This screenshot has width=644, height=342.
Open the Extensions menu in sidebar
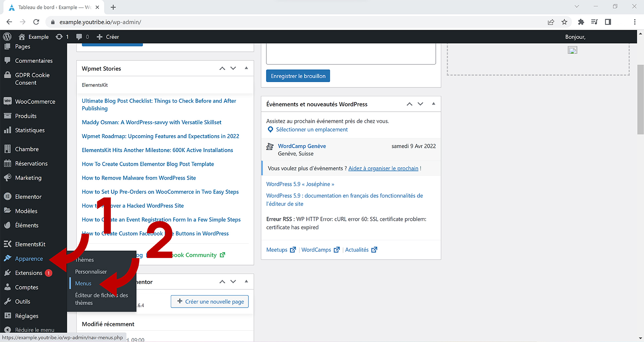point(29,273)
